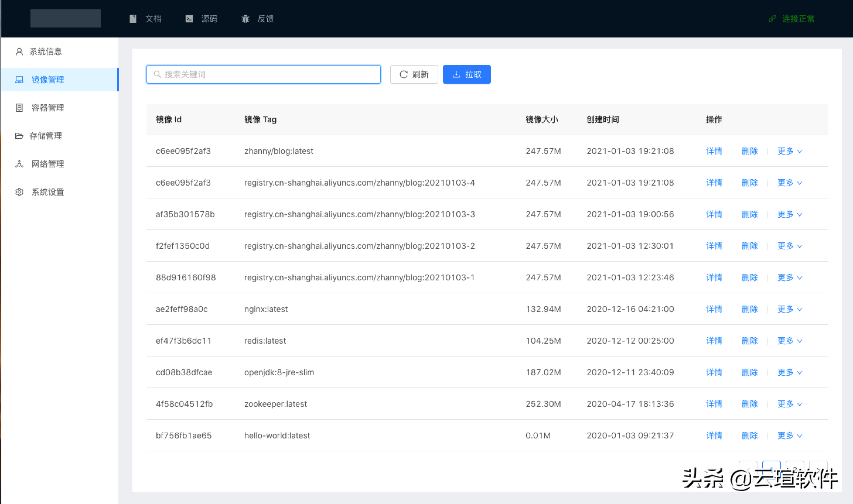Expand 更多 for blog:20210103-2 image
This screenshot has height=504, width=853.
pos(790,246)
